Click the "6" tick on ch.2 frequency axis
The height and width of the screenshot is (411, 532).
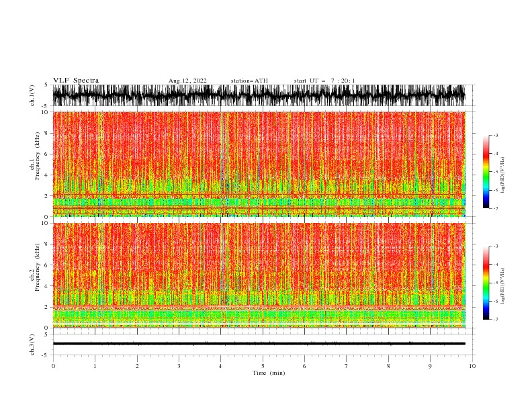pos(46,265)
